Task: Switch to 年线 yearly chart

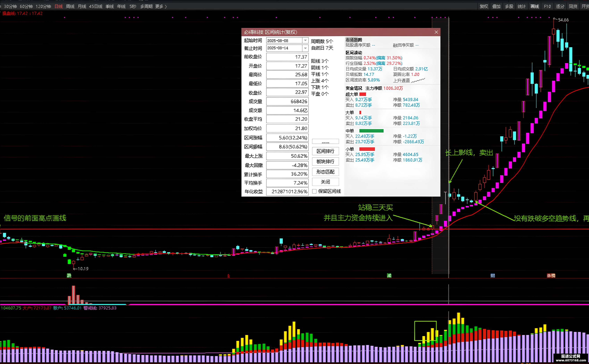Action: point(121,6)
